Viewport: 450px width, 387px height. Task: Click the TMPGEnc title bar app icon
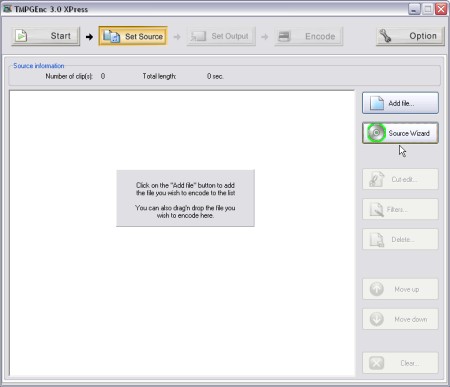(7, 9)
